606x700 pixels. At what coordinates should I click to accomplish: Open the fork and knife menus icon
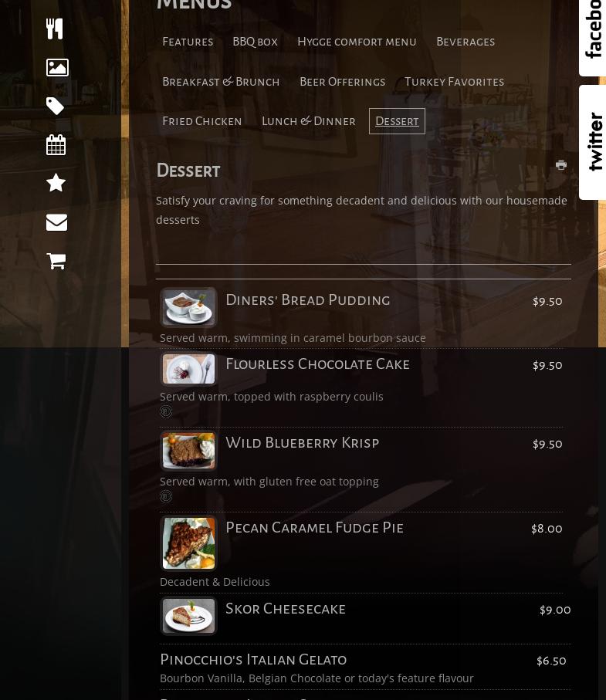point(55,29)
